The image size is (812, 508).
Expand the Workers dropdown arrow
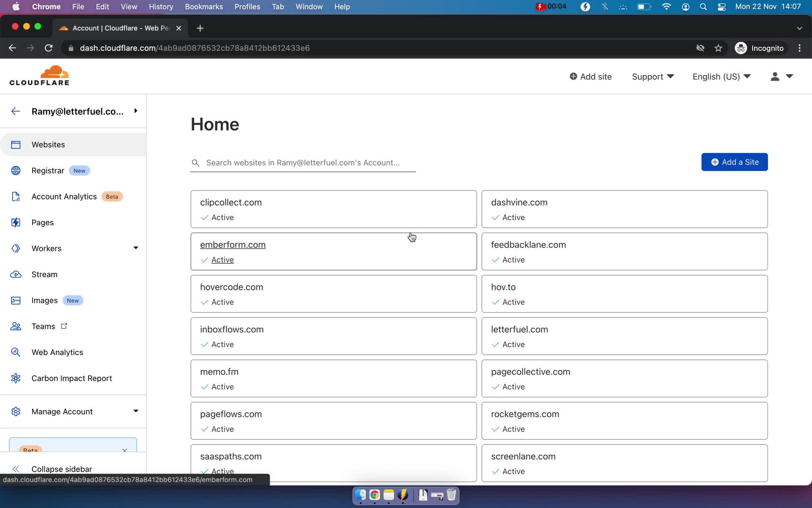pos(136,248)
